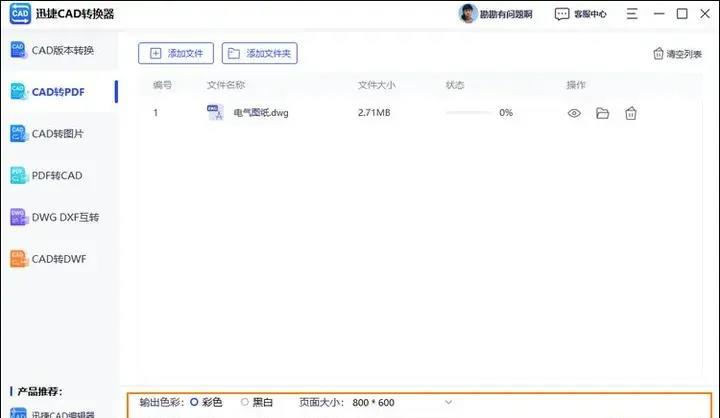Image resolution: width=720 pixels, height=418 pixels.
Task: Click the 文件名称 column header
Action: point(225,85)
